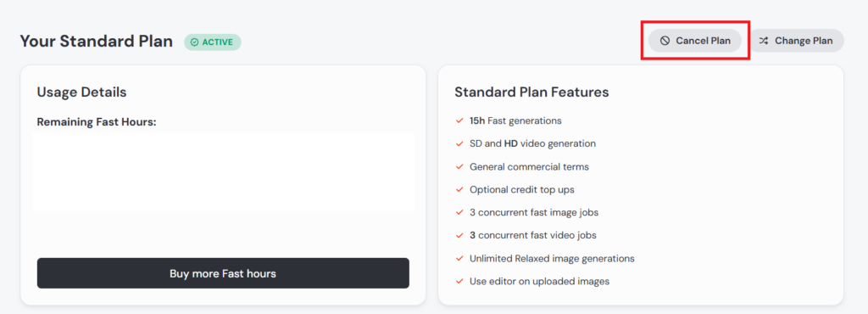Click the Usage Details heading

[x=82, y=93]
